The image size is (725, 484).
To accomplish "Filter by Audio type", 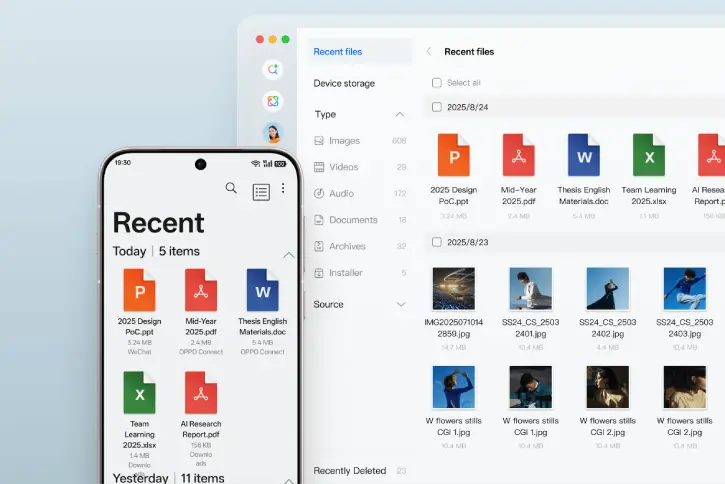I will pos(360,193).
